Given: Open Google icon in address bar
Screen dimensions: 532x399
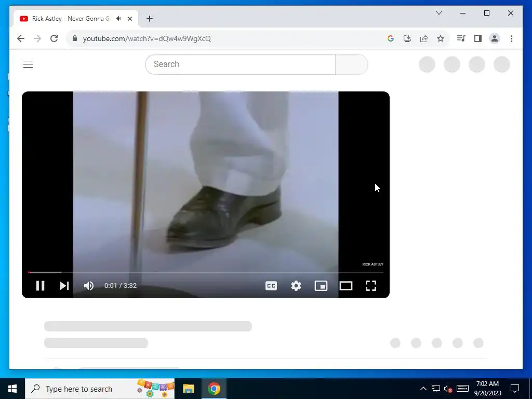Looking at the screenshot, I should tap(391, 38).
